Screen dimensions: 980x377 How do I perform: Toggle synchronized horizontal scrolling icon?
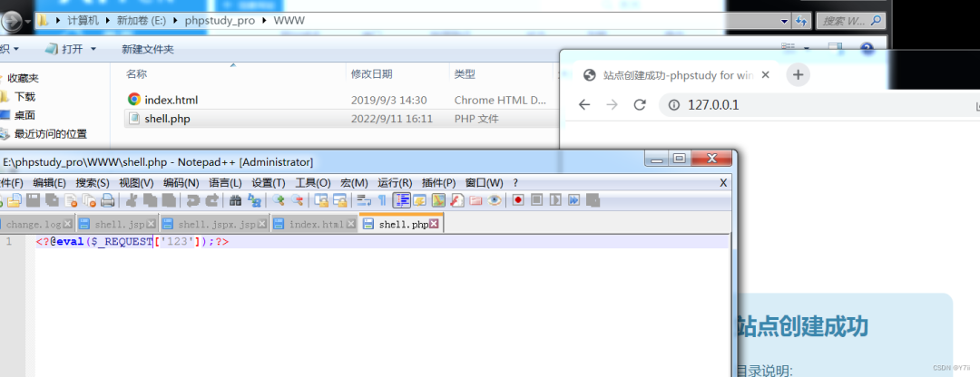[x=340, y=200]
